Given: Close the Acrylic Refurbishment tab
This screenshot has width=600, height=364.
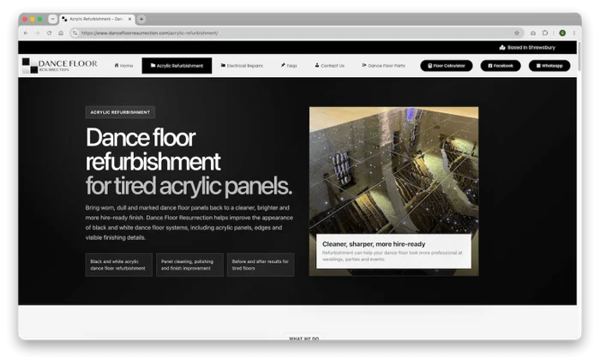Looking at the screenshot, I should point(129,19).
